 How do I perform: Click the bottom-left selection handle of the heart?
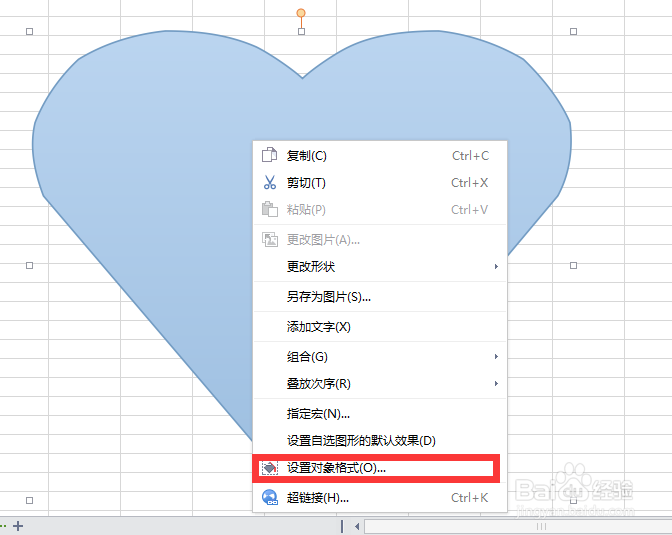point(30,500)
